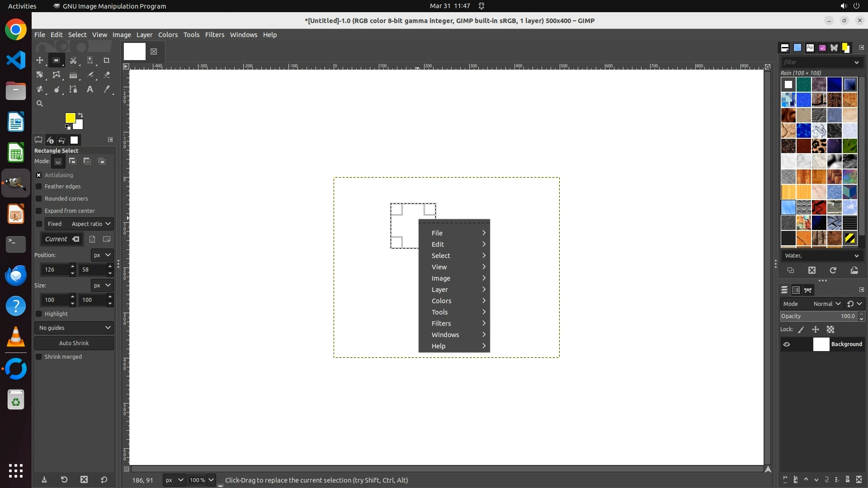Swap foreground and background colors
This screenshot has height=488, width=868.
coord(80,115)
